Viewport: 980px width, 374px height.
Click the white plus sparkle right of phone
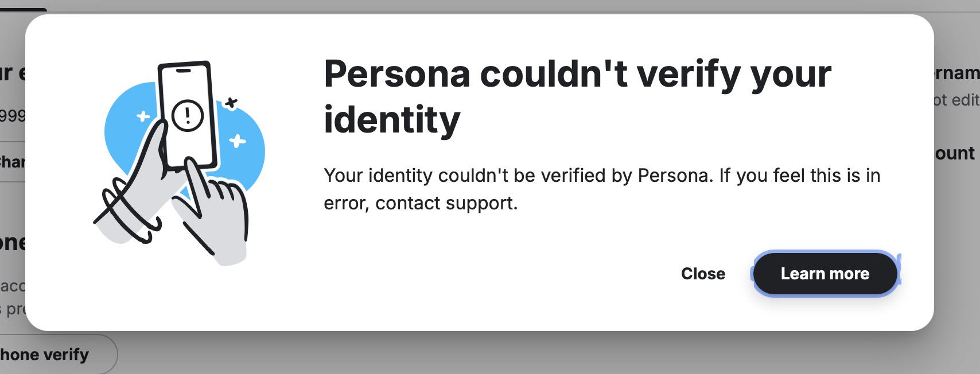coord(238,141)
